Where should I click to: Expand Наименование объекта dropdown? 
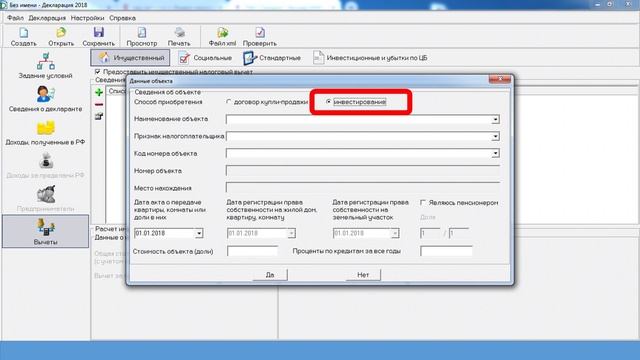[x=495, y=120]
